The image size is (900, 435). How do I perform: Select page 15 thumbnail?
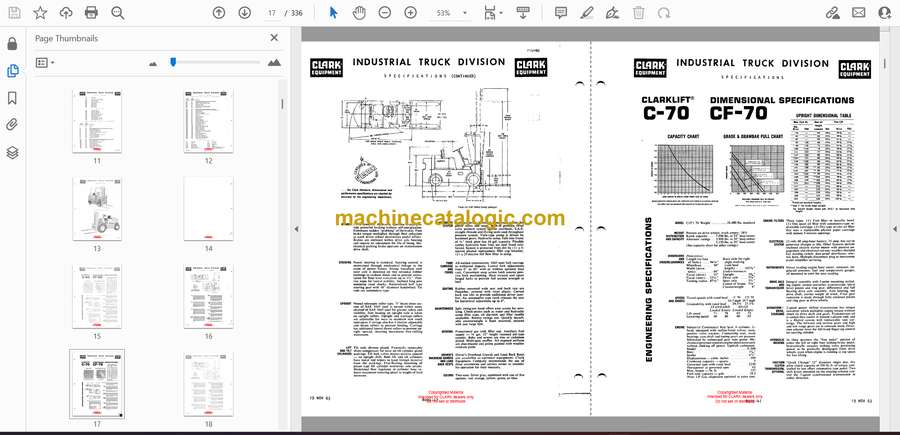(x=97, y=296)
